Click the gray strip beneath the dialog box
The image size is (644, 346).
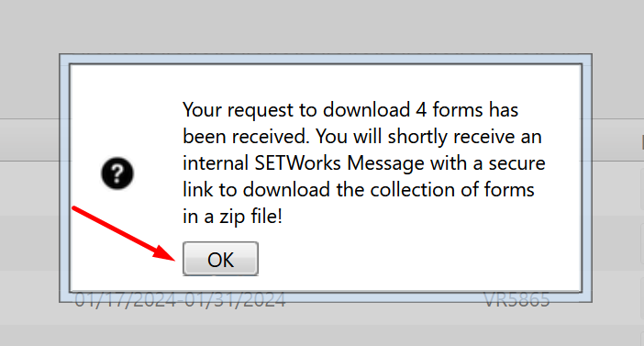click(x=322, y=325)
